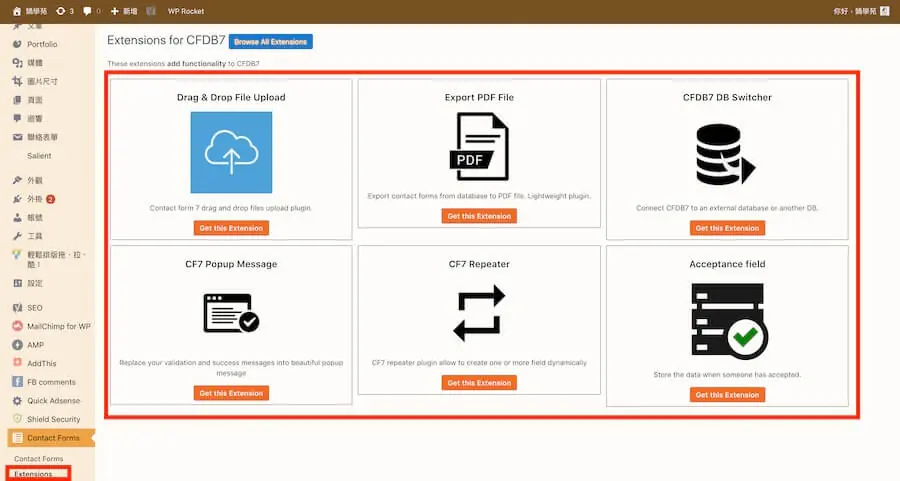The width and height of the screenshot is (900, 481).
Task: Open the site home icon in admin bar
Action: coord(16,11)
